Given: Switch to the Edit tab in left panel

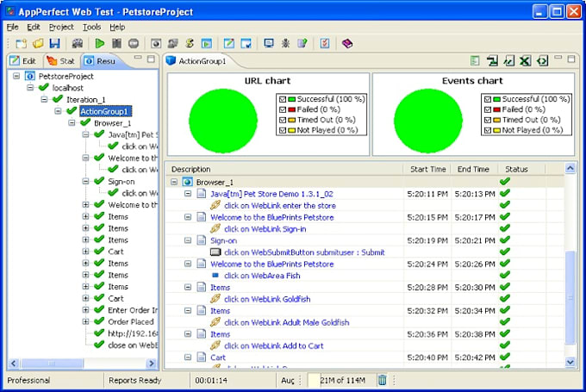Looking at the screenshot, I should click(x=22, y=61).
